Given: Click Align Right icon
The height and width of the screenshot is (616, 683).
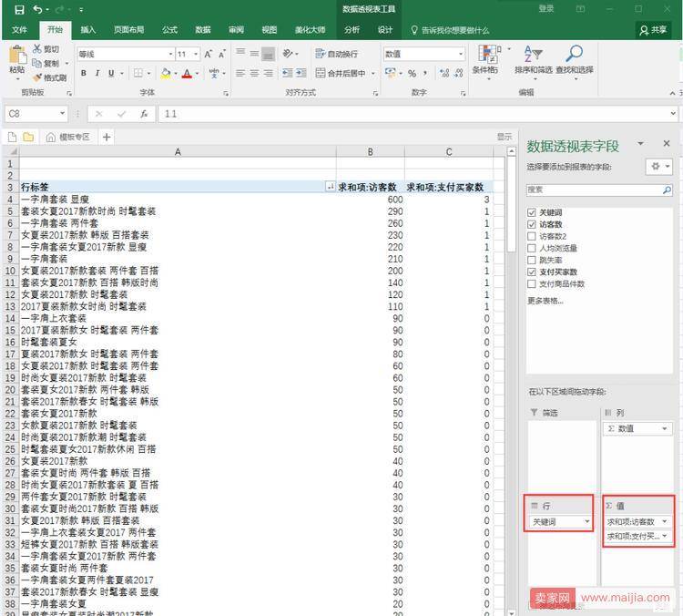Looking at the screenshot, I should pyautogui.click(x=269, y=73).
